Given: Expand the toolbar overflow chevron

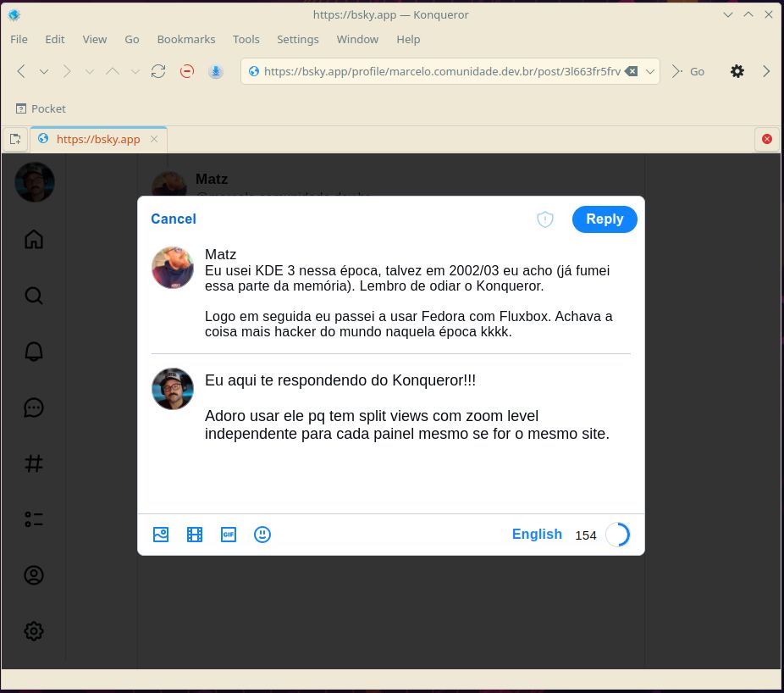Looking at the screenshot, I should coord(766,71).
